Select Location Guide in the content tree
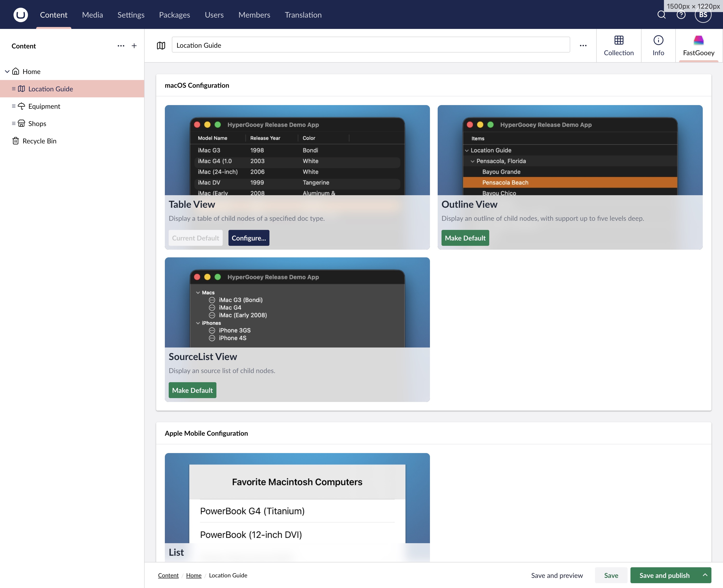 coord(72,89)
